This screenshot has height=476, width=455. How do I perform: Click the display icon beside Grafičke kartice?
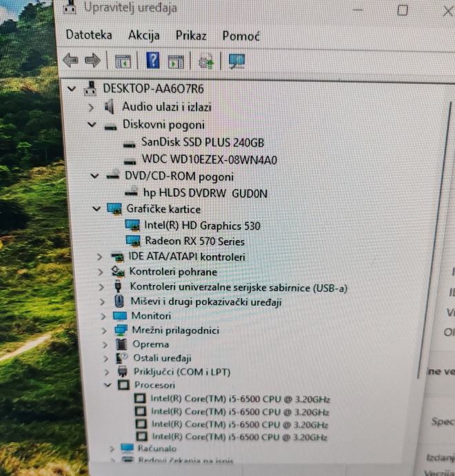click(x=114, y=209)
